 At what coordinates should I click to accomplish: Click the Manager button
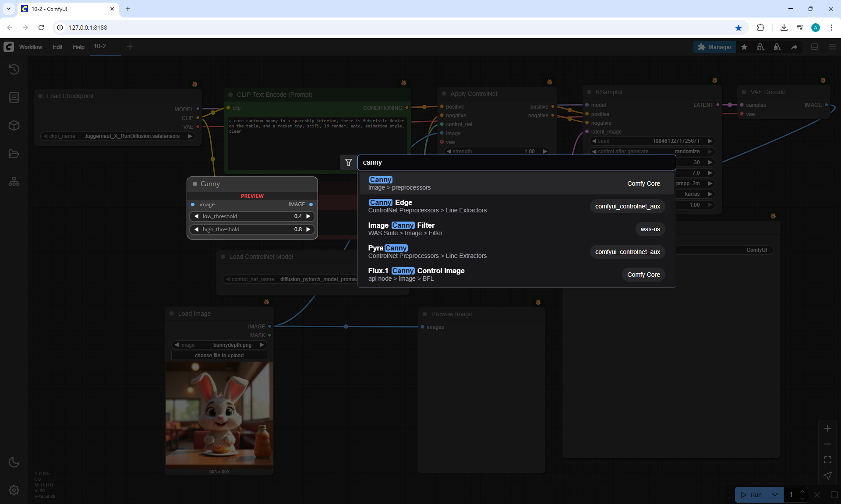(x=714, y=47)
